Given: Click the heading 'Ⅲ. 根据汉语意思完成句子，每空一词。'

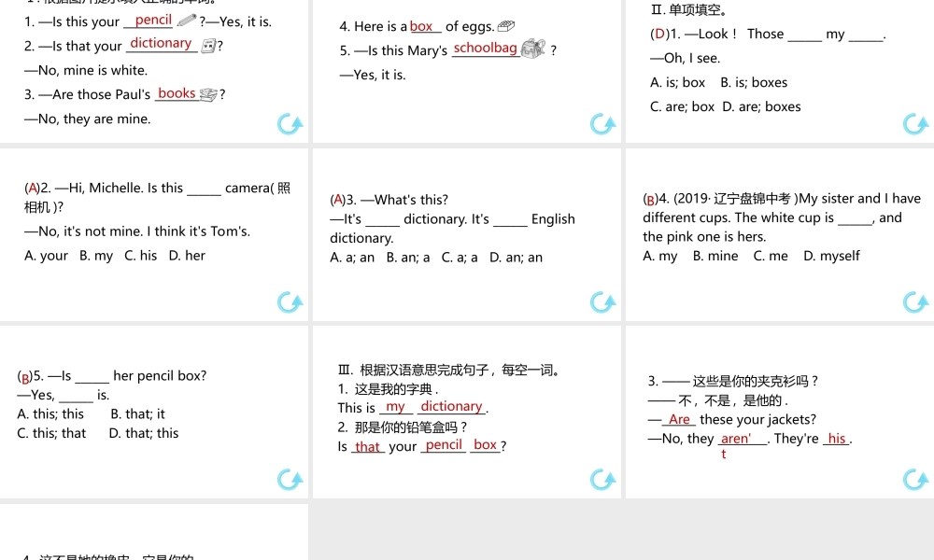Looking at the screenshot, I should 450,371.
